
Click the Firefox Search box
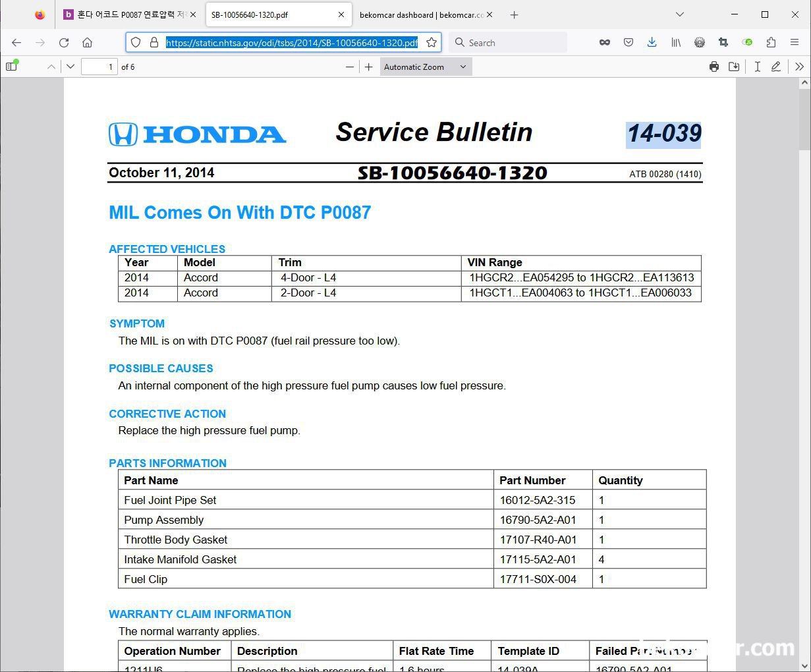508,42
